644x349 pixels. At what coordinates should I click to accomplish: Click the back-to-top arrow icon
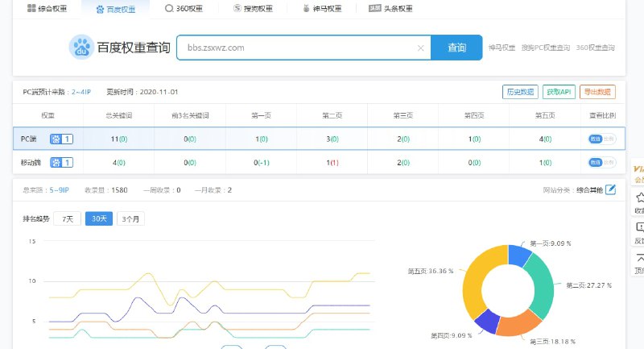(640, 258)
